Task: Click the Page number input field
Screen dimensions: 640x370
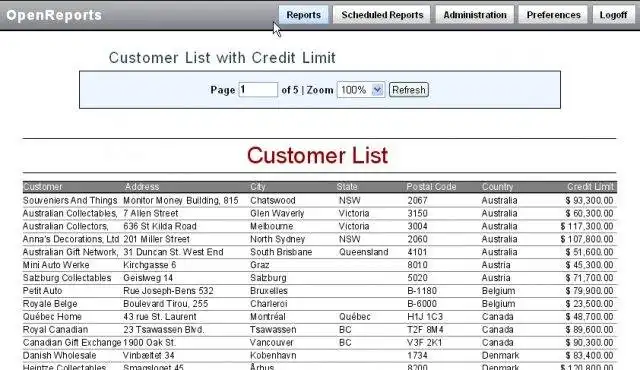Action: pyautogui.click(x=258, y=90)
